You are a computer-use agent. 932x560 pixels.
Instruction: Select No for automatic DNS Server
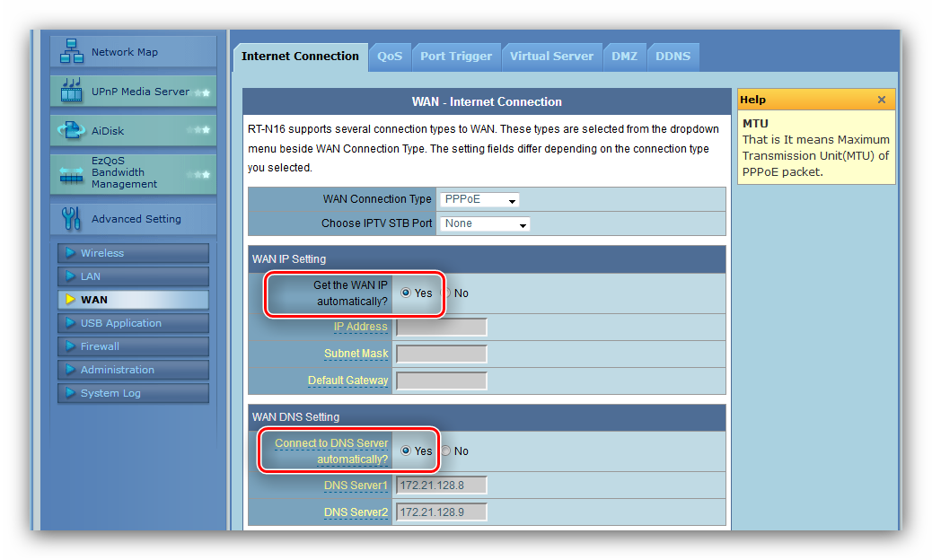(x=446, y=451)
